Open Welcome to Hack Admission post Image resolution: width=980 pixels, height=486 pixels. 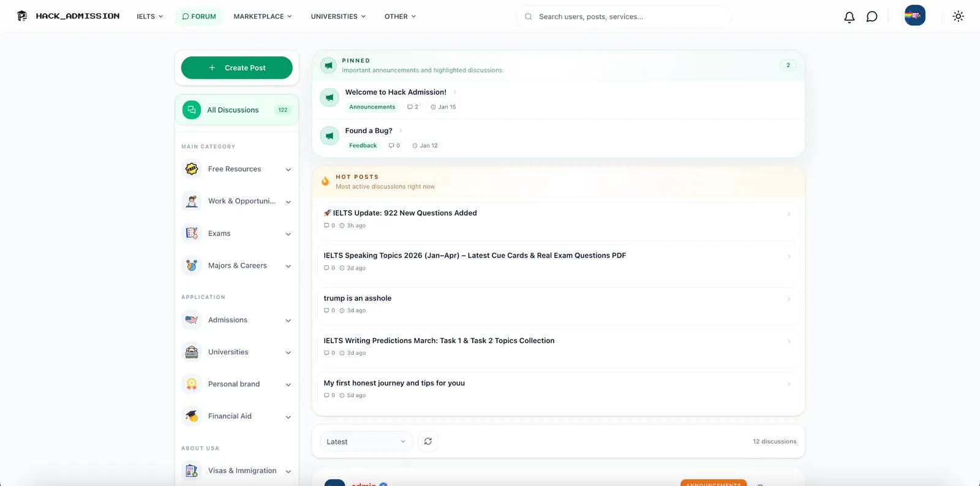pyautogui.click(x=396, y=92)
